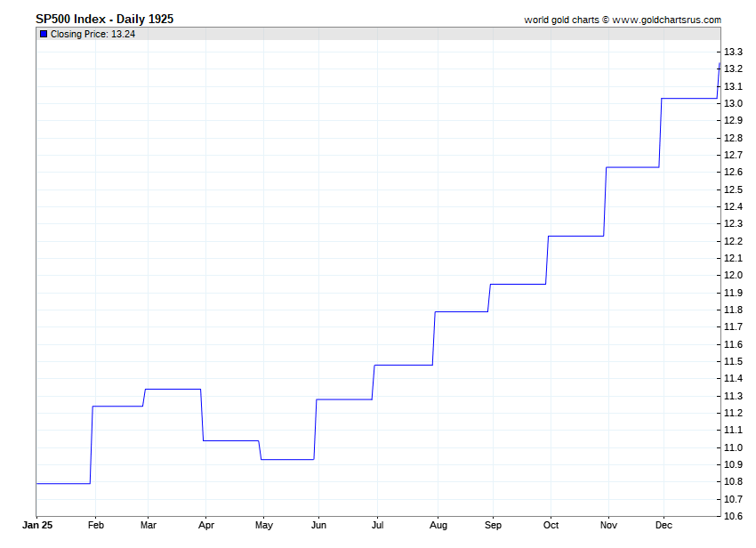Click the 'Oct' month label
Viewport: 756px width, 548px height.
click(x=551, y=525)
